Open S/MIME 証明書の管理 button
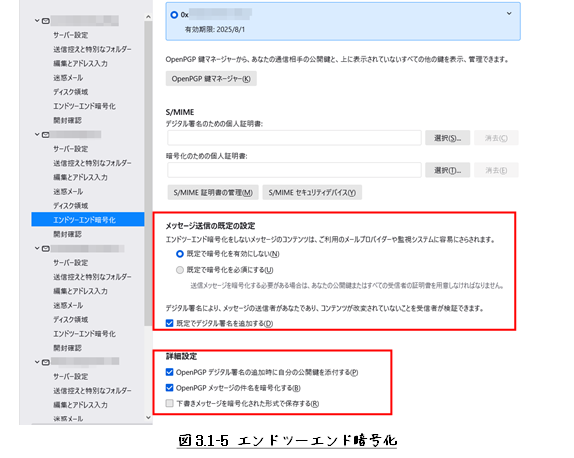574x458 pixels. point(213,193)
